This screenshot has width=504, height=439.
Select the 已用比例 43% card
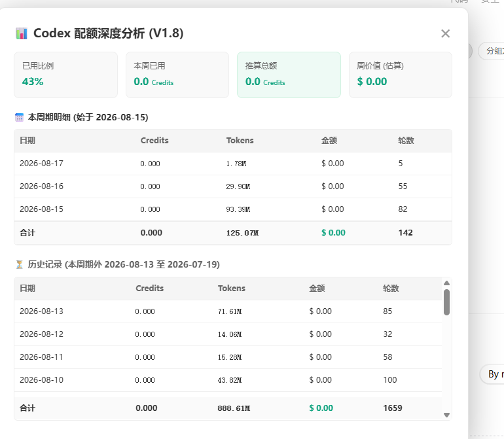click(65, 75)
